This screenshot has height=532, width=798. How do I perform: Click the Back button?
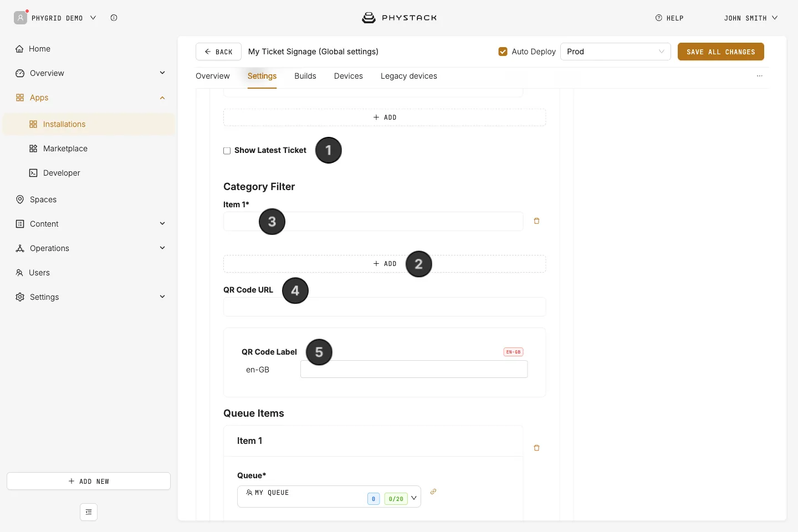click(x=218, y=52)
